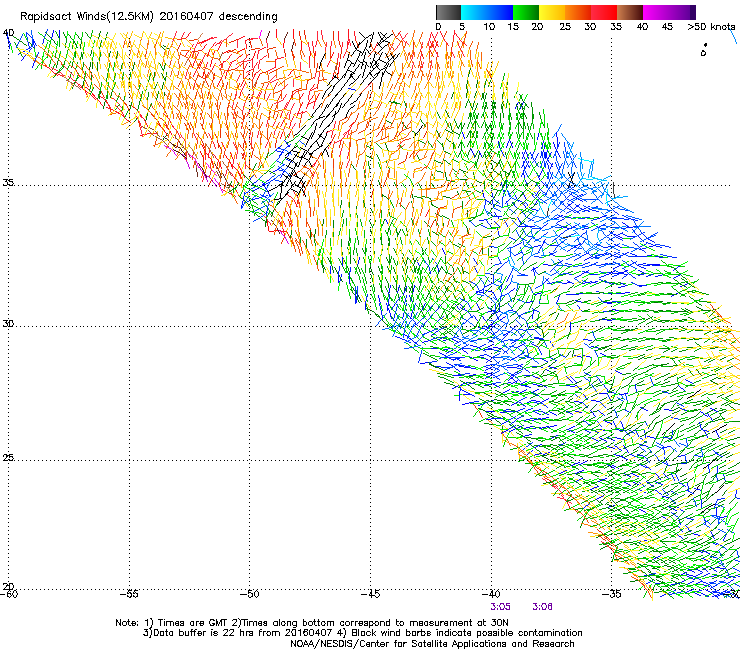Click the 3:08 pass time label
The width and height of the screenshot is (740, 650).
click(x=542, y=607)
